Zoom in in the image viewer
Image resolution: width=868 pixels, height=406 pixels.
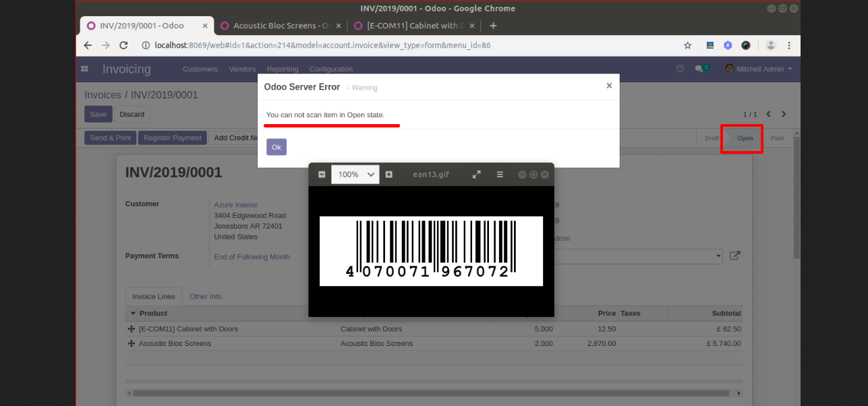(x=388, y=174)
